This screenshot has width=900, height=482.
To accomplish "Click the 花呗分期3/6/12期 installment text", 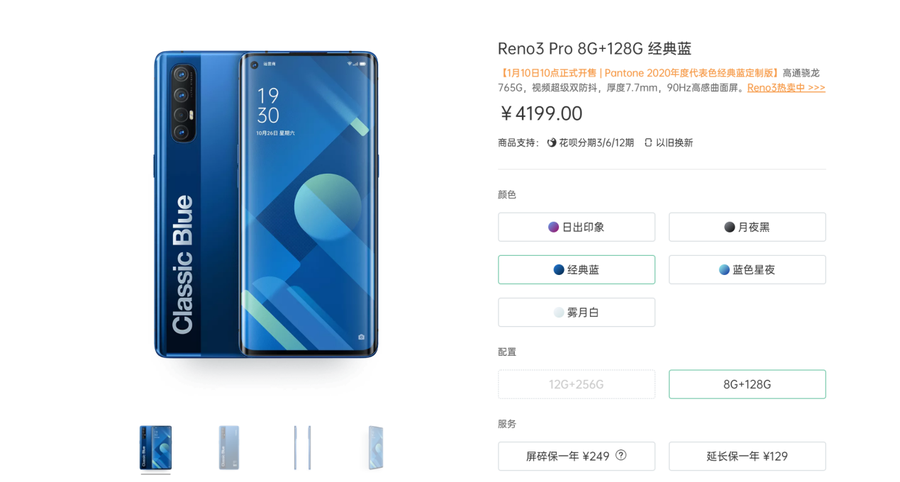I will (x=596, y=143).
